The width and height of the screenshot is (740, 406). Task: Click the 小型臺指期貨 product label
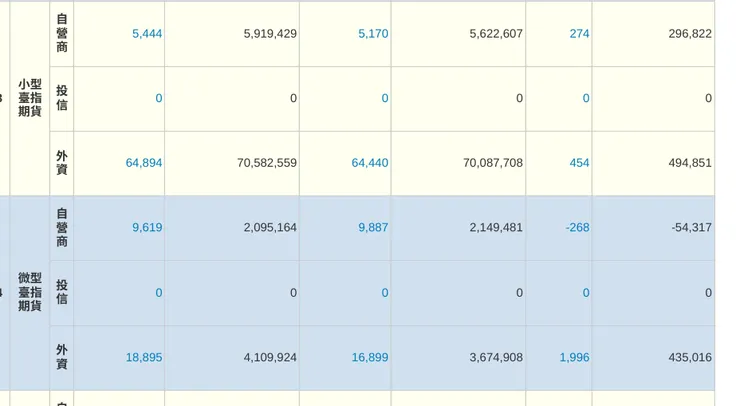tap(30, 98)
